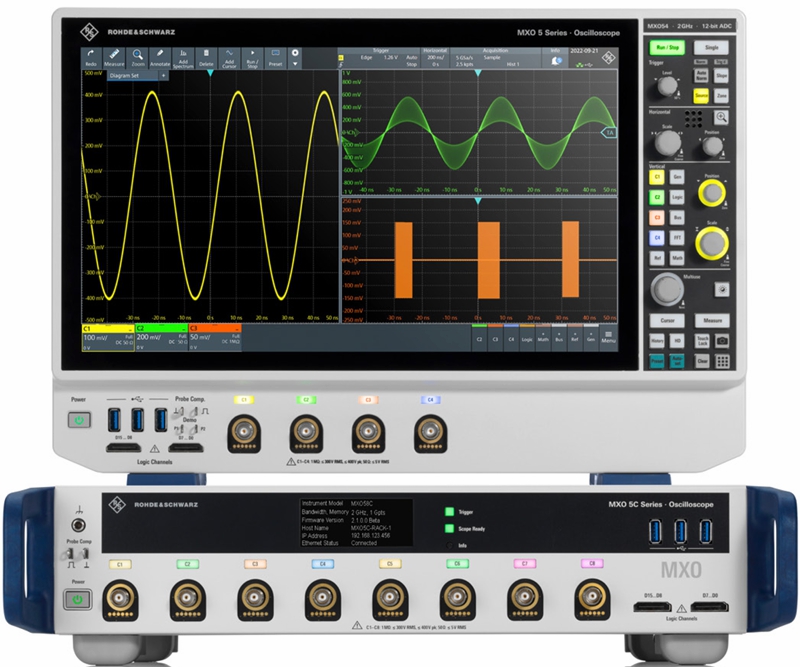Image resolution: width=800 pixels, height=667 pixels.
Task: Toggle Logic in the bottom signal bar
Action: [x=527, y=337]
